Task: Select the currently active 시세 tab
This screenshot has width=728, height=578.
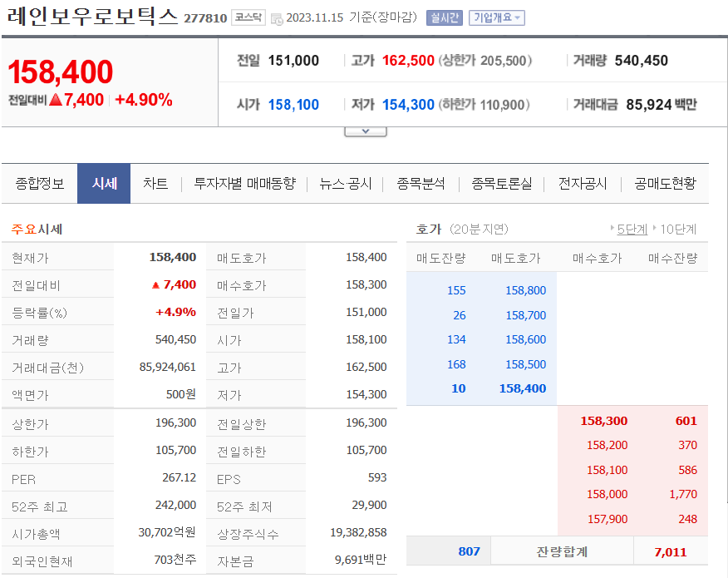Action: [103, 184]
